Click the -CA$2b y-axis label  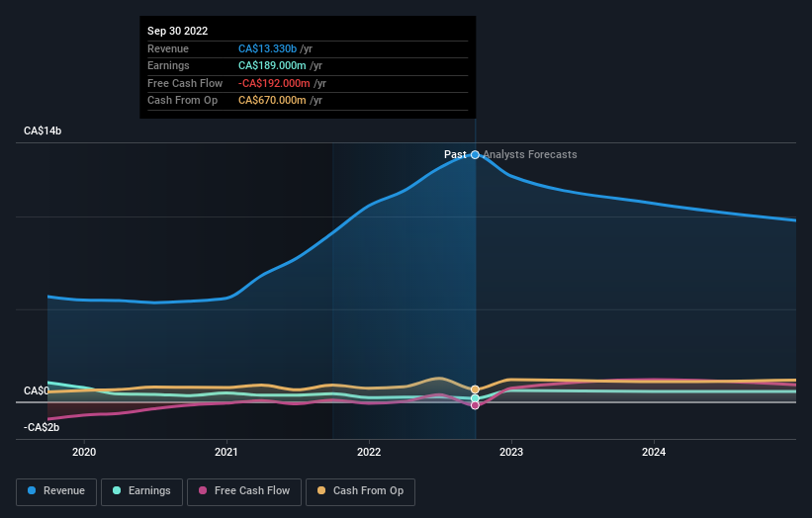(42, 427)
